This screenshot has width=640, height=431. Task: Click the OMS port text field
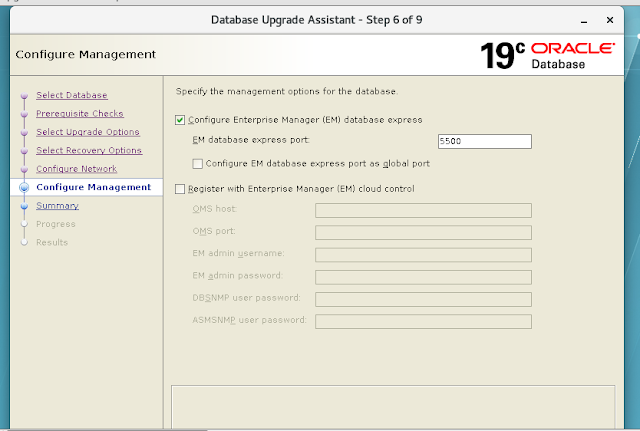[423, 233]
